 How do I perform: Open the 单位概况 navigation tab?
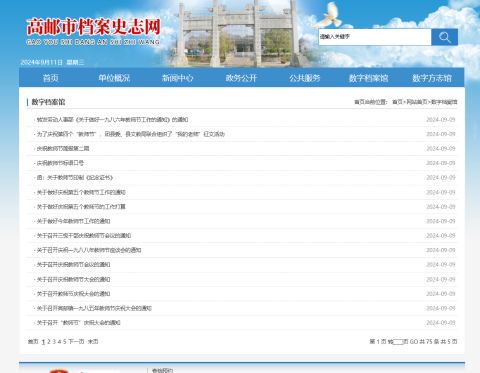pyautogui.click(x=114, y=78)
